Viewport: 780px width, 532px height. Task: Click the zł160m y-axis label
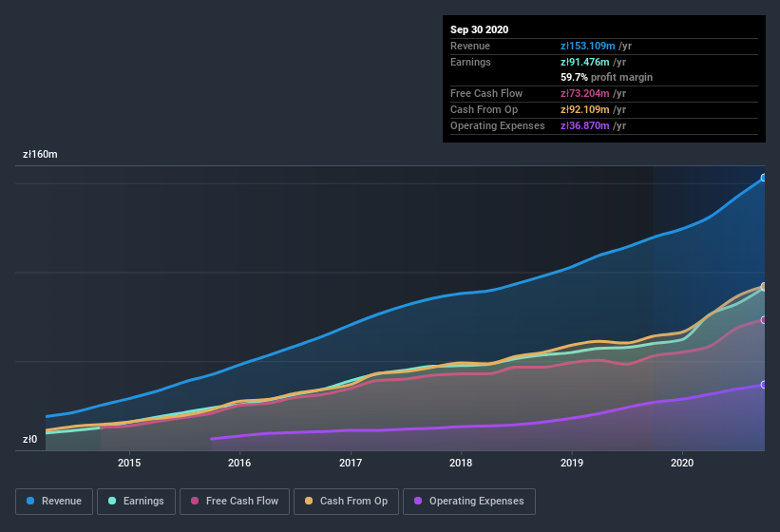click(40, 154)
